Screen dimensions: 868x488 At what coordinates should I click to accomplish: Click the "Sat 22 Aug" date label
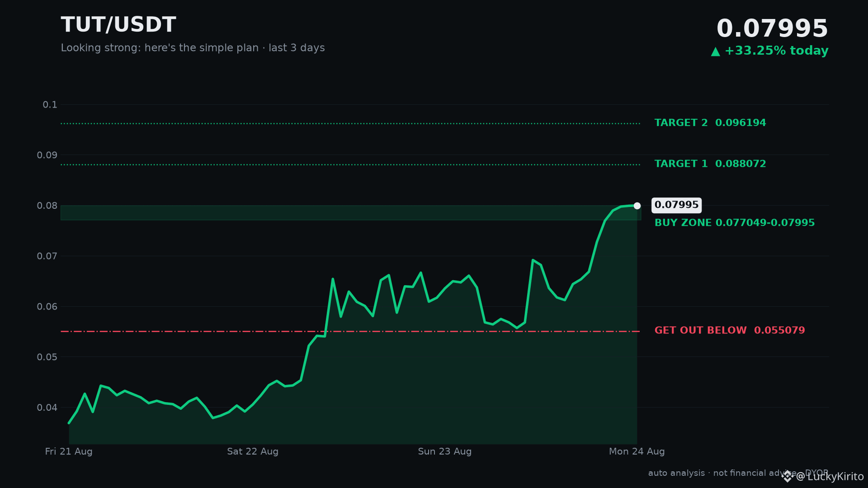pyautogui.click(x=253, y=451)
